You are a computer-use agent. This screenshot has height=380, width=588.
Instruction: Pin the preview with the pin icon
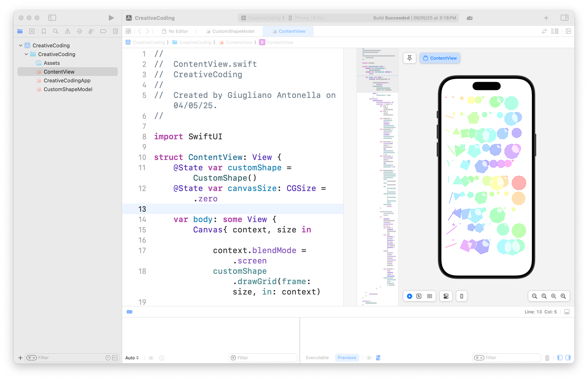(410, 58)
